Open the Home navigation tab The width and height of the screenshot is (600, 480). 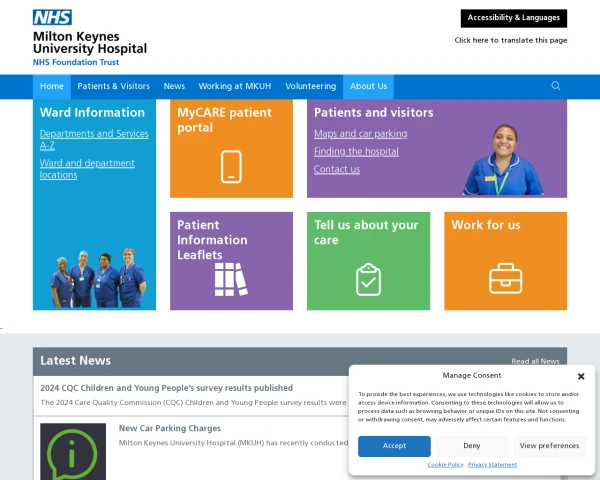pyautogui.click(x=52, y=87)
